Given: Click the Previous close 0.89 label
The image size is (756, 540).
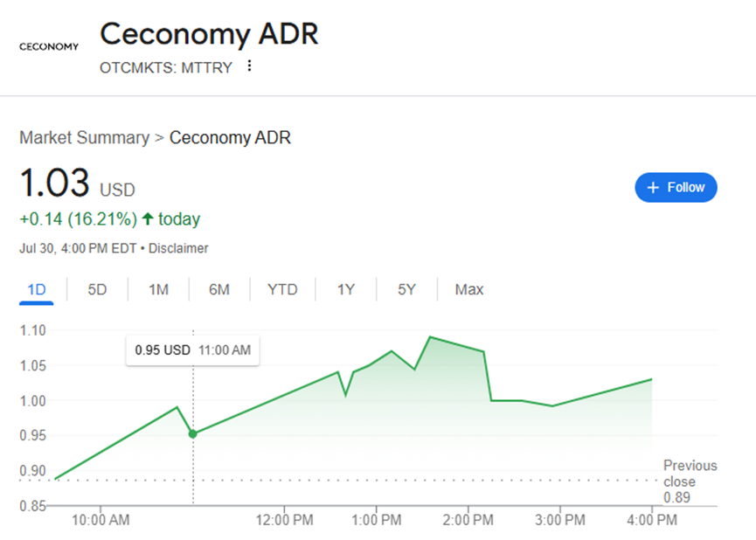Looking at the screenshot, I should [689, 481].
